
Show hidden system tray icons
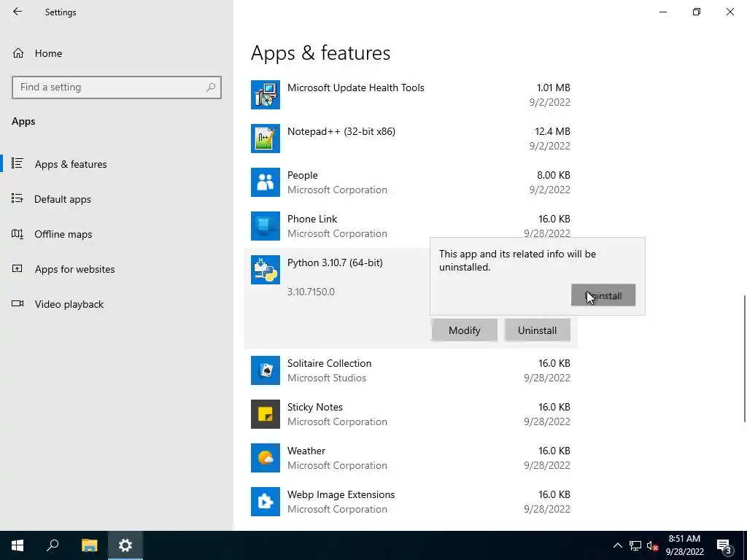(x=617, y=545)
